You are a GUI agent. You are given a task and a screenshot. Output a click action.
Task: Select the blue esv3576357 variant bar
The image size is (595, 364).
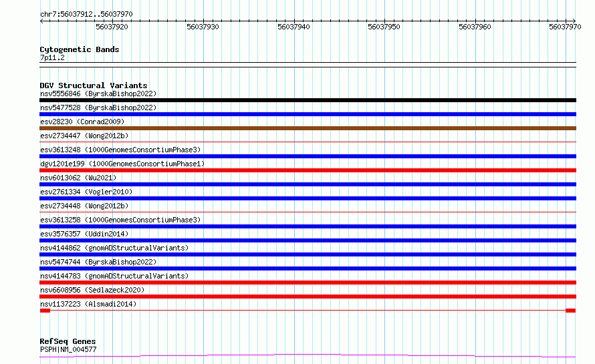pyautogui.click(x=308, y=240)
